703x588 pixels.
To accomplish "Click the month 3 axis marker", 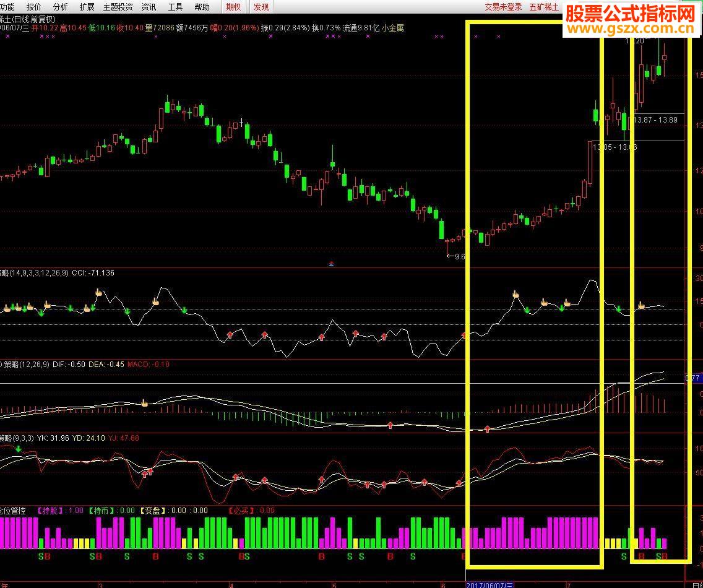I will tap(101, 585).
